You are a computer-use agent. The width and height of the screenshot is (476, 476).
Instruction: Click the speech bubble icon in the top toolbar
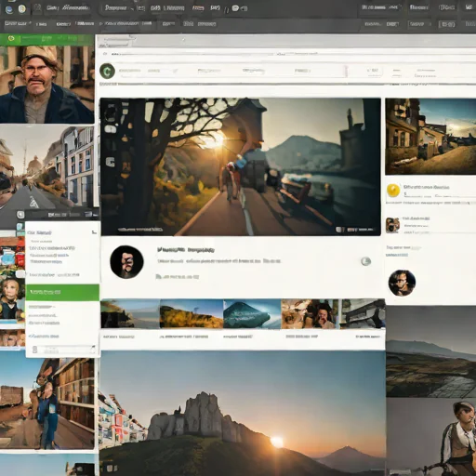235,8
